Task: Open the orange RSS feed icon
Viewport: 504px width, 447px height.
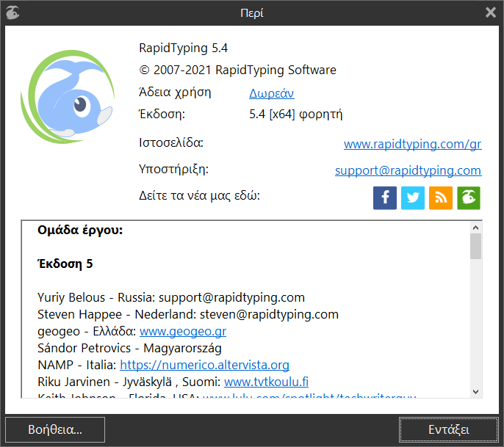Action: [x=441, y=198]
